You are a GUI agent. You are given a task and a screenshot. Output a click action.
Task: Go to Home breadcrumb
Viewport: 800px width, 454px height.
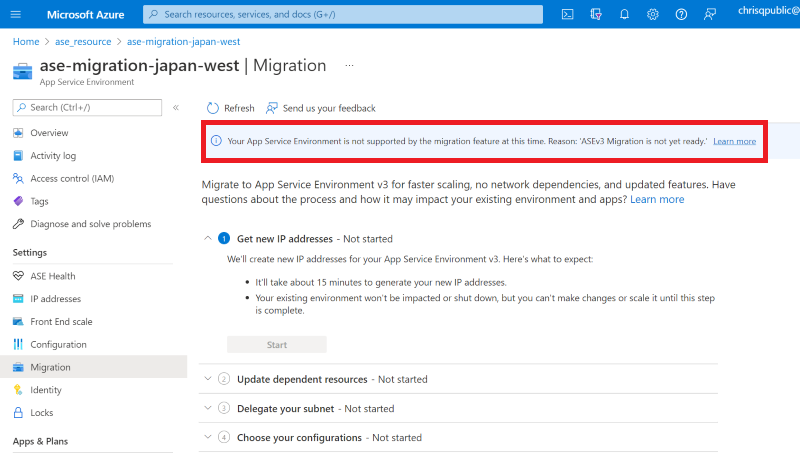tap(26, 42)
